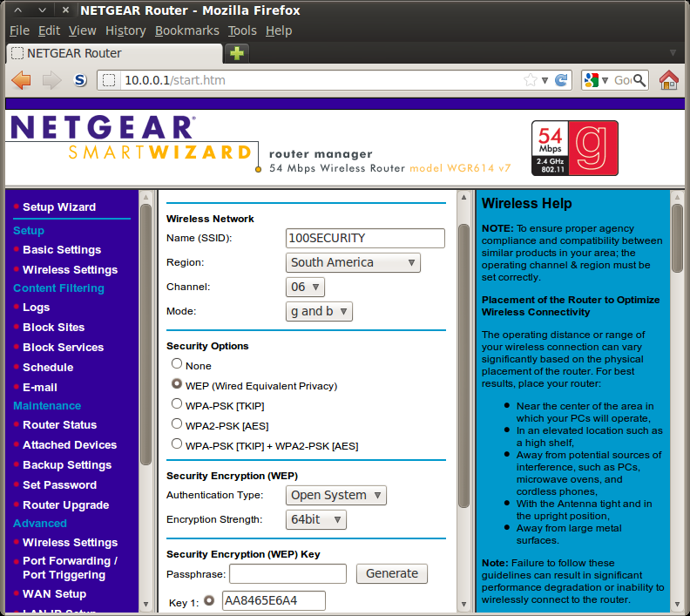Open Wireless Settings under Advanced

(x=70, y=543)
